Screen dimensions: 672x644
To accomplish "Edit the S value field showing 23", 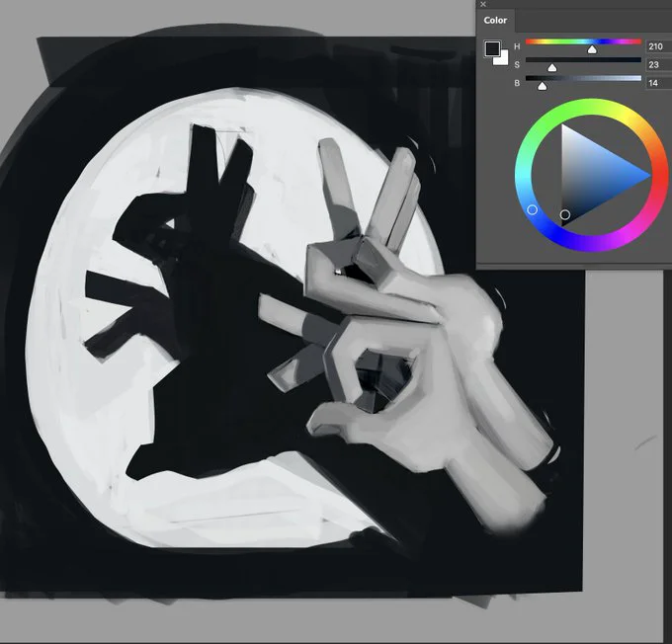I will click(x=659, y=65).
